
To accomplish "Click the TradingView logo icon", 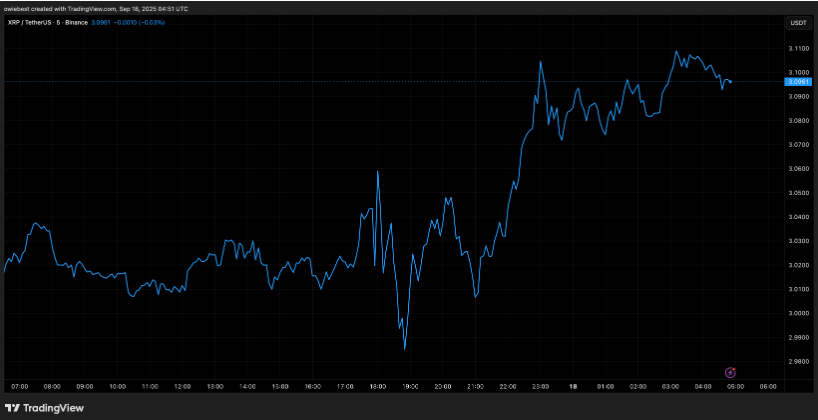I will click(13, 408).
